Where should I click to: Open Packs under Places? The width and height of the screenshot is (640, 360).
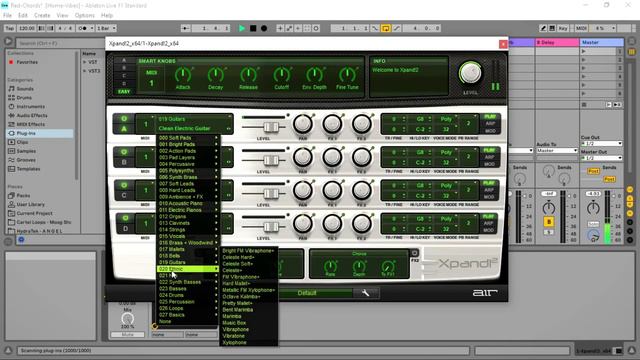coord(23,196)
